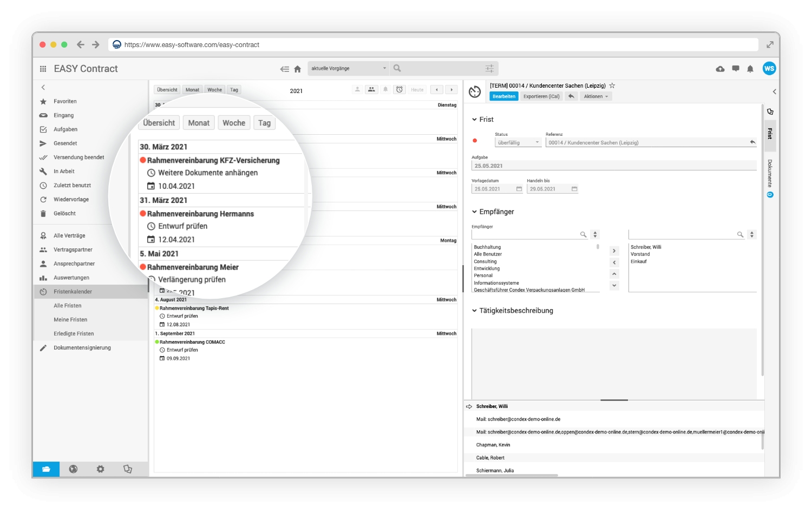Image resolution: width=812 pixels, height=513 pixels.
Task: Open the aktuelle Vorgänge dropdown
Action: coord(349,68)
